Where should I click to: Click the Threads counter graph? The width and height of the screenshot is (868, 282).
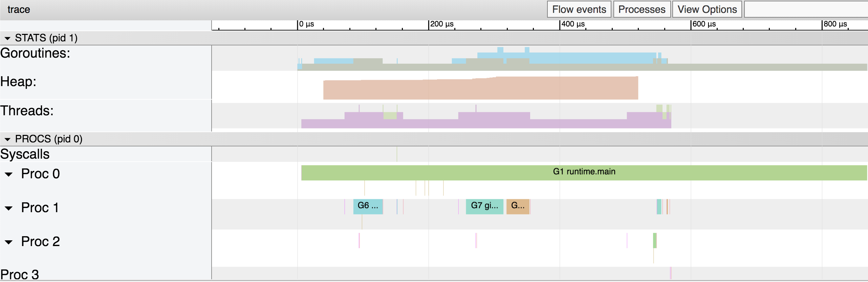point(486,117)
